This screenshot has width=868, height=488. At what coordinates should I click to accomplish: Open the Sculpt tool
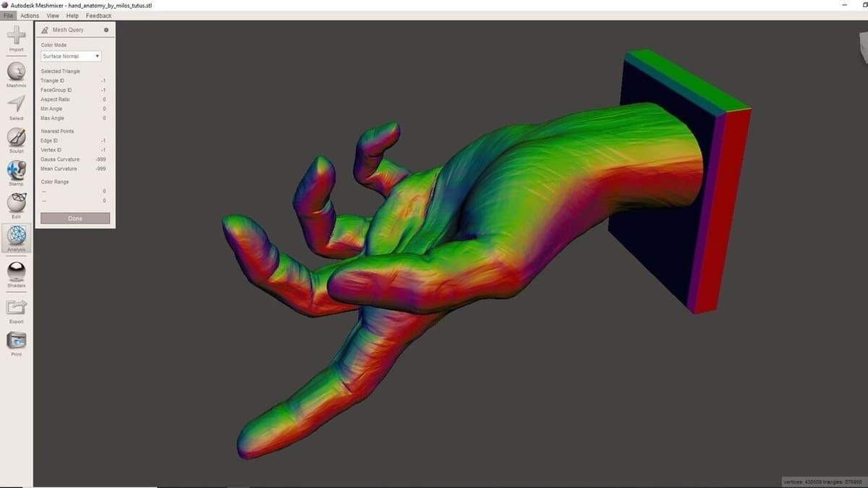16,140
